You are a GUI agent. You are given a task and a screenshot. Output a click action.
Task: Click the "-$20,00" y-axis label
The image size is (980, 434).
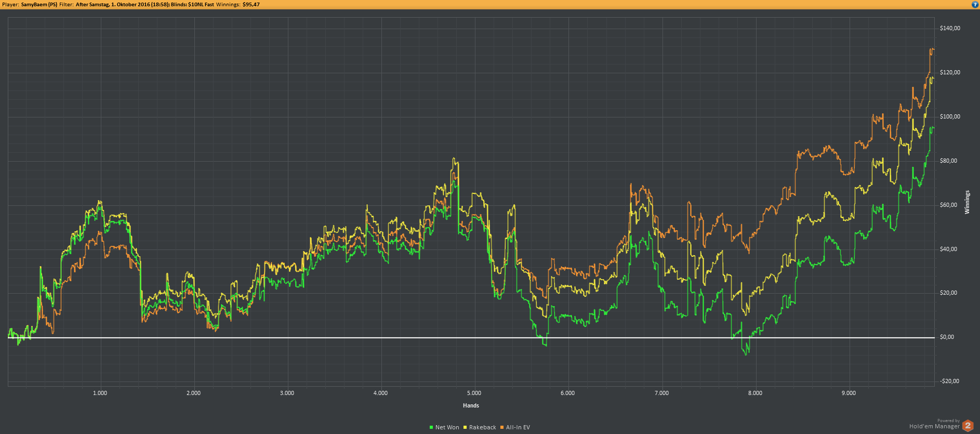coord(949,381)
